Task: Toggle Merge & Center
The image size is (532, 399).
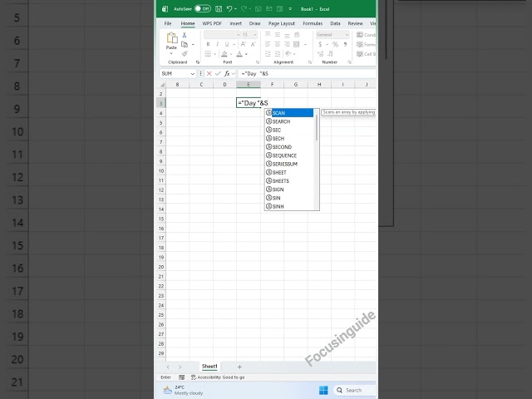Action: pyautogui.click(x=297, y=44)
